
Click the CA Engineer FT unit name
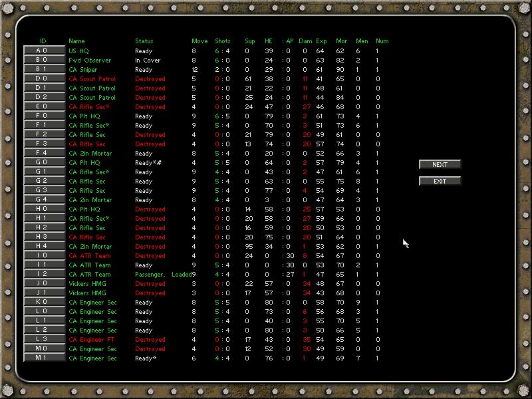(x=92, y=340)
